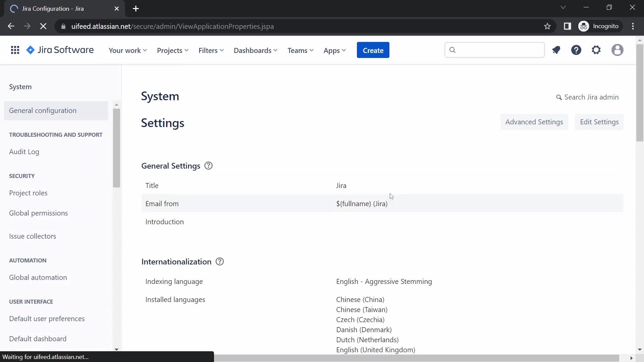Open Default dashboard in sidebar
The image size is (644, 362).
click(x=38, y=339)
